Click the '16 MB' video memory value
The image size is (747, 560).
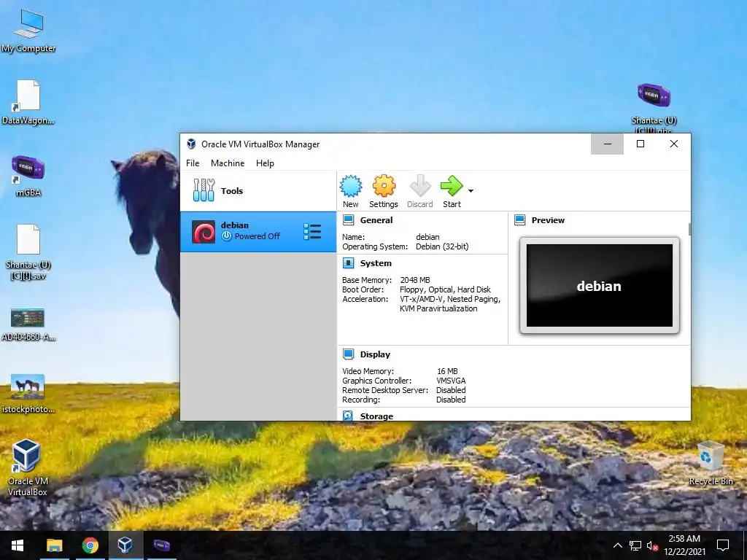447,371
